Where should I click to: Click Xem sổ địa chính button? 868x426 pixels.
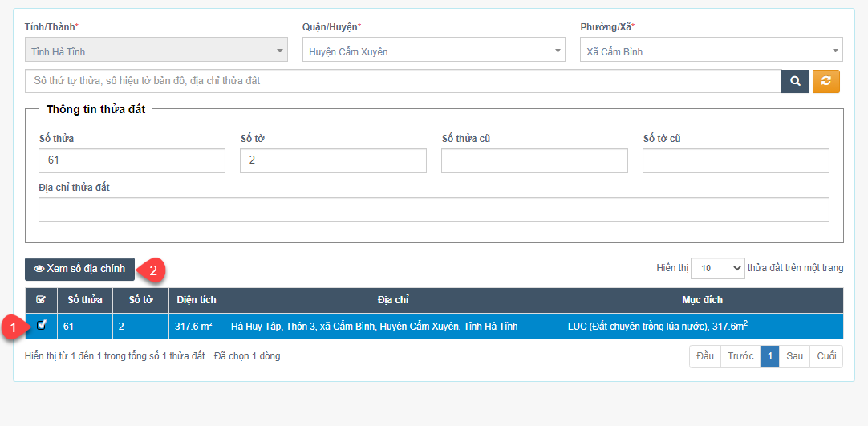coord(79,269)
